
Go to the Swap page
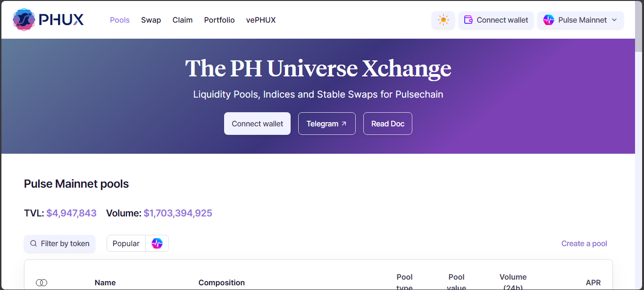click(151, 20)
